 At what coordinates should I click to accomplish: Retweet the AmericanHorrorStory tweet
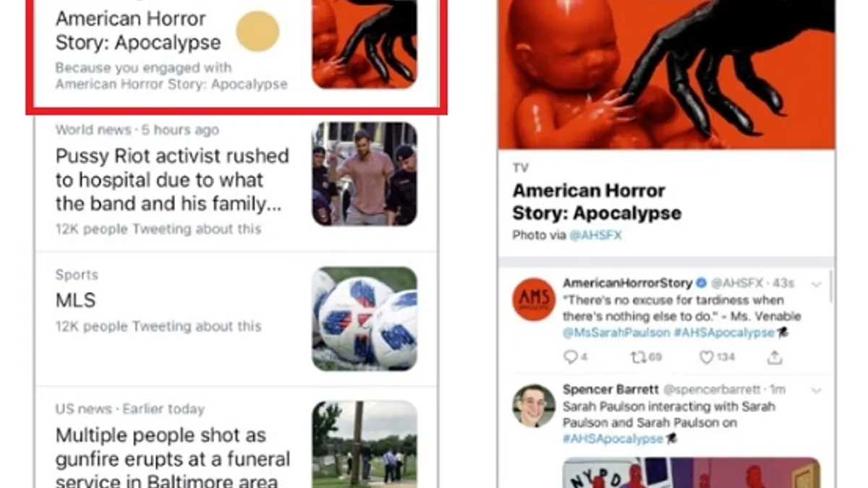click(646, 357)
